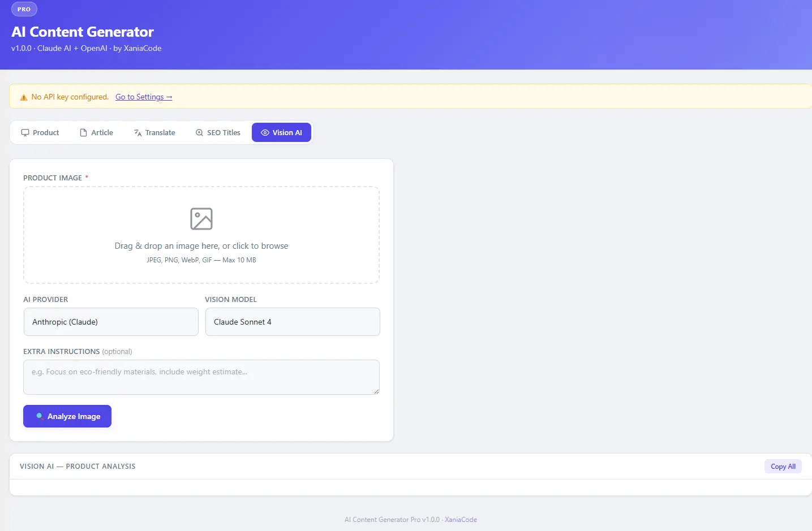This screenshot has height=531, width=812.
Task: Click the resize handle of the Extra Instructions box
Action: (x=376, y=391)
